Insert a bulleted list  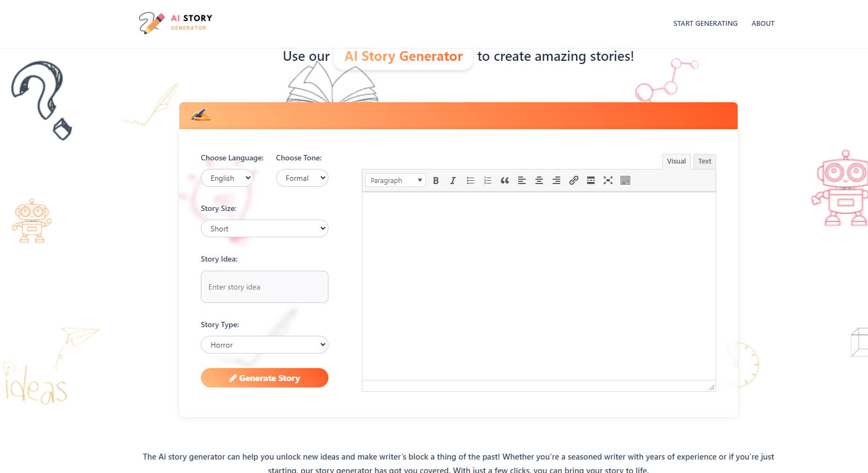click(470, 181)
